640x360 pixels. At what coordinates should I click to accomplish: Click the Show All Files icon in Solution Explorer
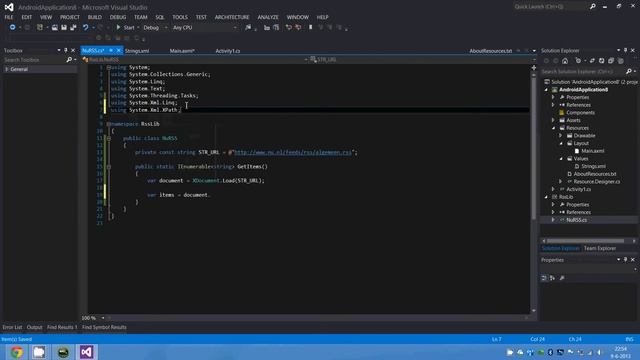(x=621, y=61)
